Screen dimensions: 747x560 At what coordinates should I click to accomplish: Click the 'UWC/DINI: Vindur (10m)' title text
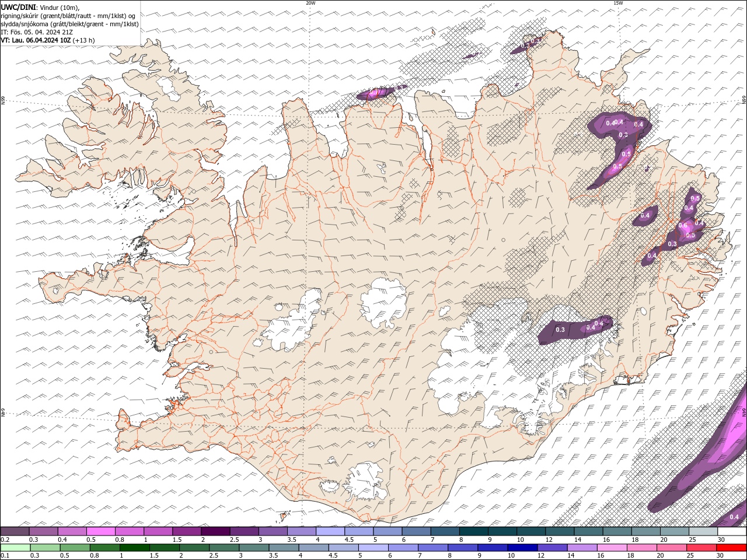pyautogui.click(x=40, y=7)
